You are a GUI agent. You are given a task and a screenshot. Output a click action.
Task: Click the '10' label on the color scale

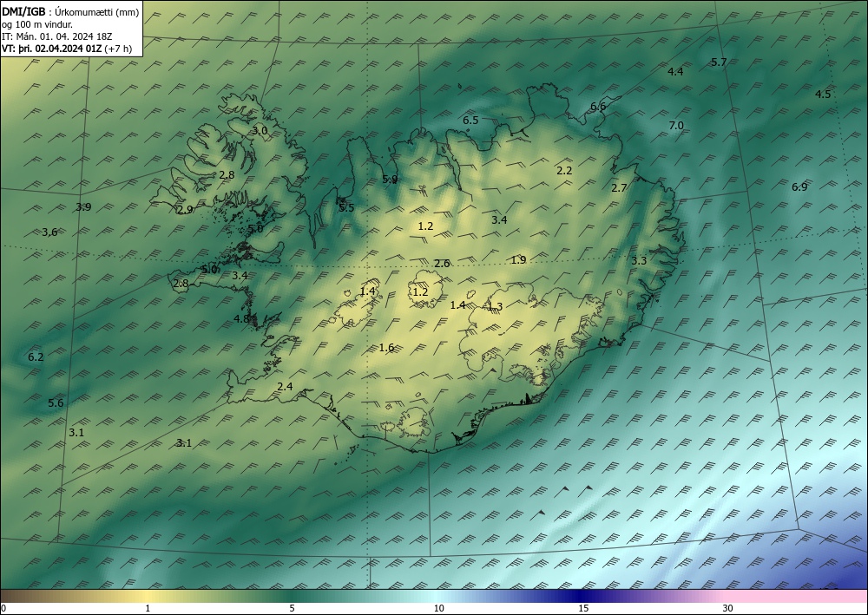pos(438,608)
